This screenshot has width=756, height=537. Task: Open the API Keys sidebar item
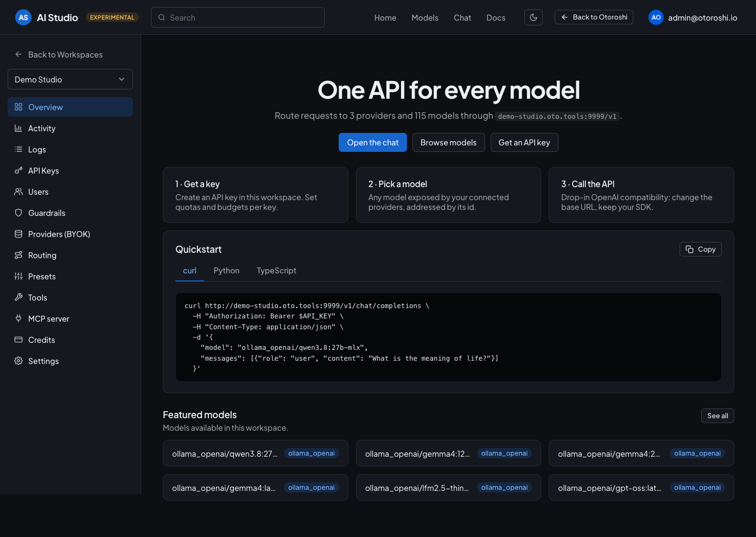point(70,170)
